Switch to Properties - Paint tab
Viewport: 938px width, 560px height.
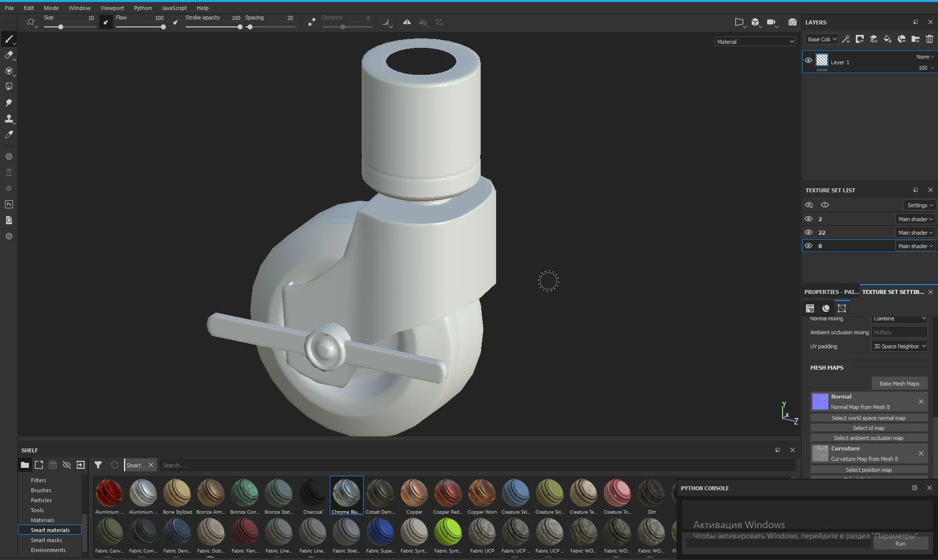831,292
